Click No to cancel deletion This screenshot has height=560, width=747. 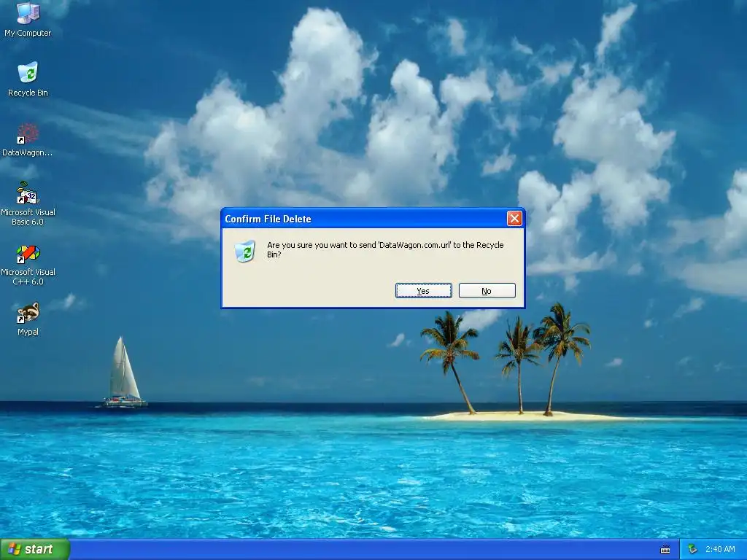pyautogui.click(x=487, y=290)
